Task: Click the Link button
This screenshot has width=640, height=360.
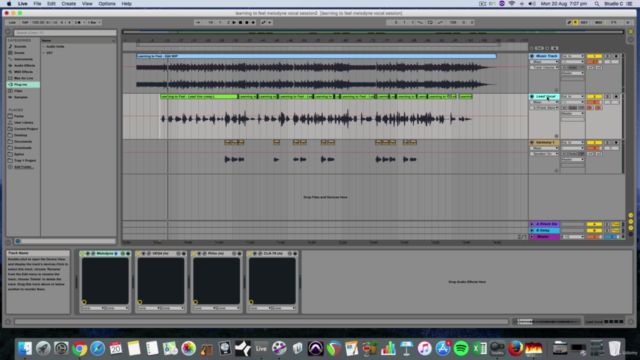Action: [x=12, y=22]
